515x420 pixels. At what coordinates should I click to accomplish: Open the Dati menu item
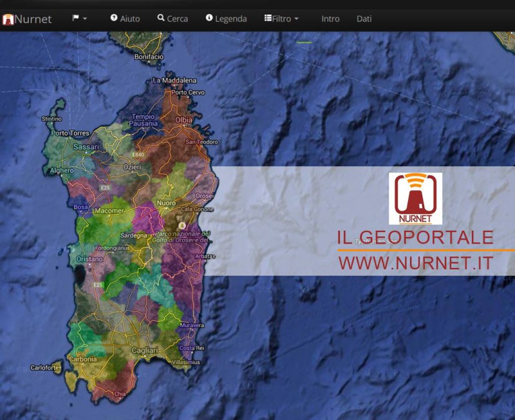364,19
